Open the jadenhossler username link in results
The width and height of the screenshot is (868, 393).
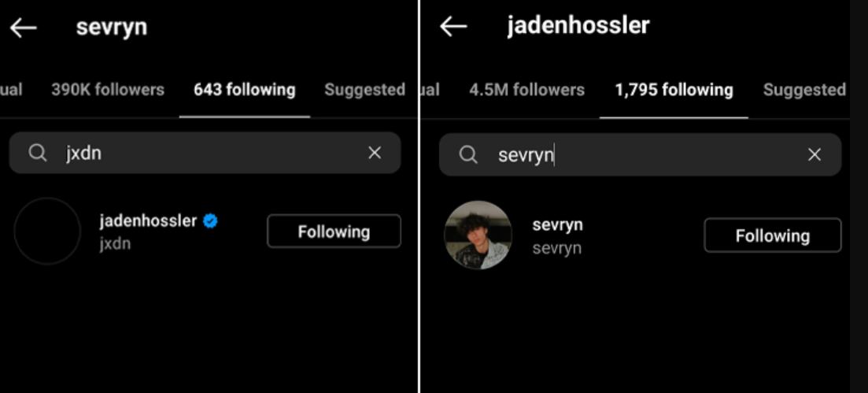(x=148, y=221)
